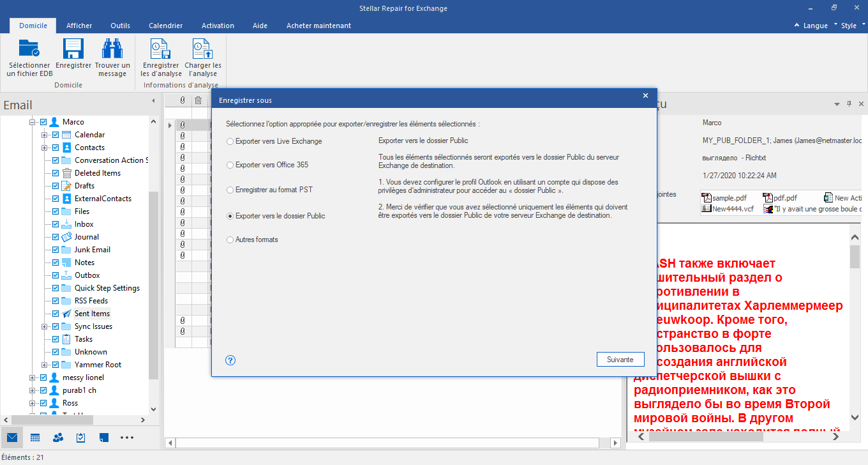Switch to Calendar view icon in bottom bar
The height and width of the screenshot is (465, 868).
pos(35,438)
